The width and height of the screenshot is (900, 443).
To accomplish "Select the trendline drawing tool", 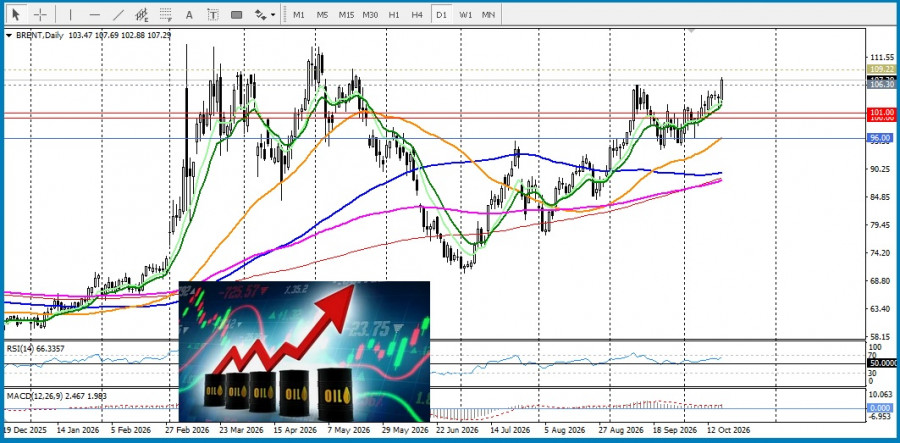I will (118, 15).
